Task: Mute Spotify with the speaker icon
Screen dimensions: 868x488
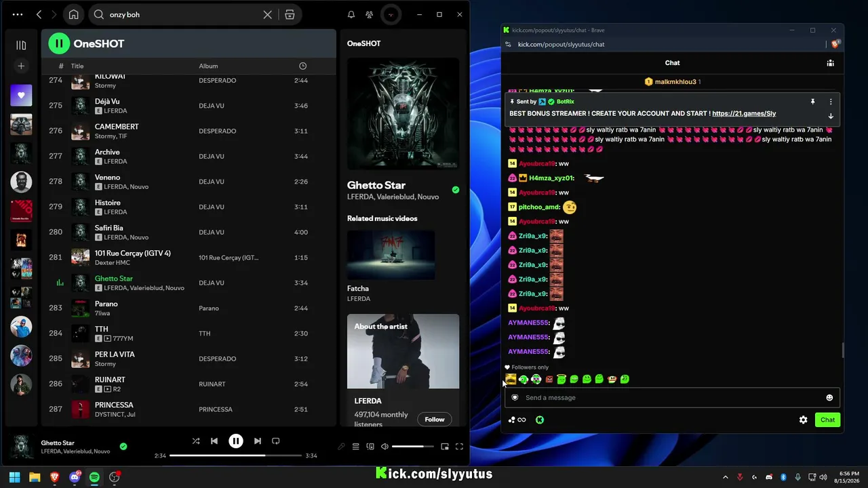Action: point(384,447)
